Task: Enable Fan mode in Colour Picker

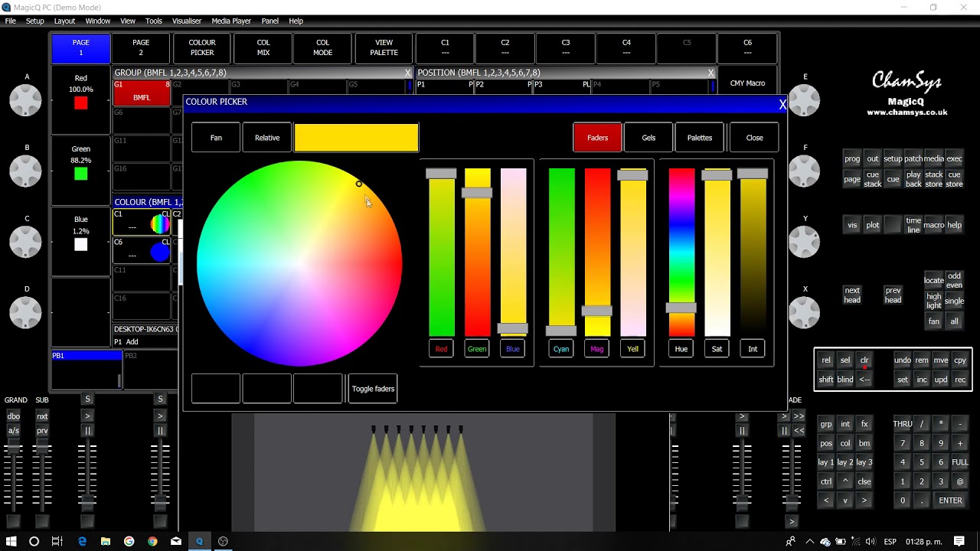Action: [216, 138]
